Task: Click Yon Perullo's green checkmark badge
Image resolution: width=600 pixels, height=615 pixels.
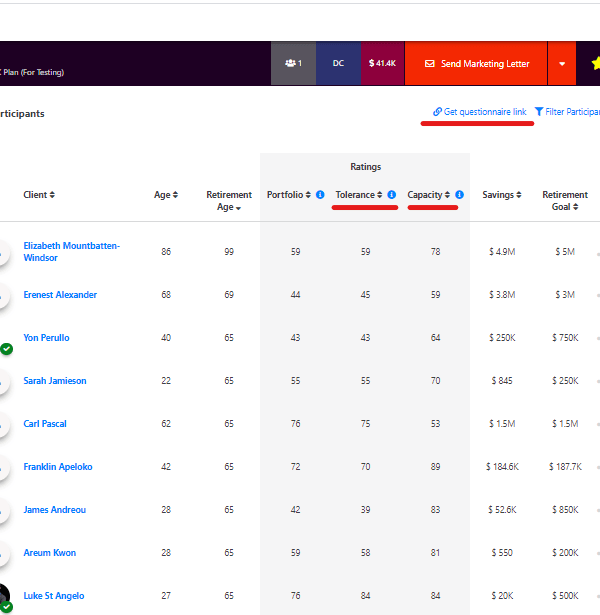Action: [x=6, y=349]
